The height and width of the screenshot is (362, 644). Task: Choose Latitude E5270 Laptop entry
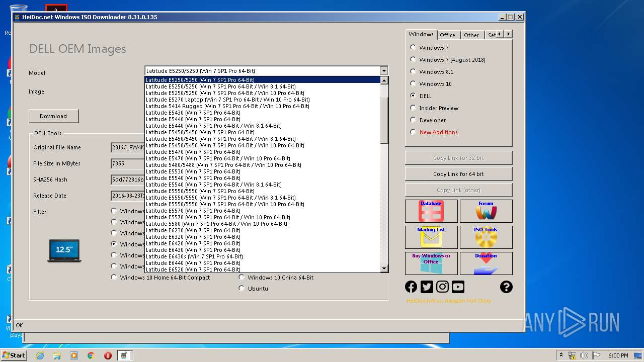pyautogui.click(x=262, y=100)
